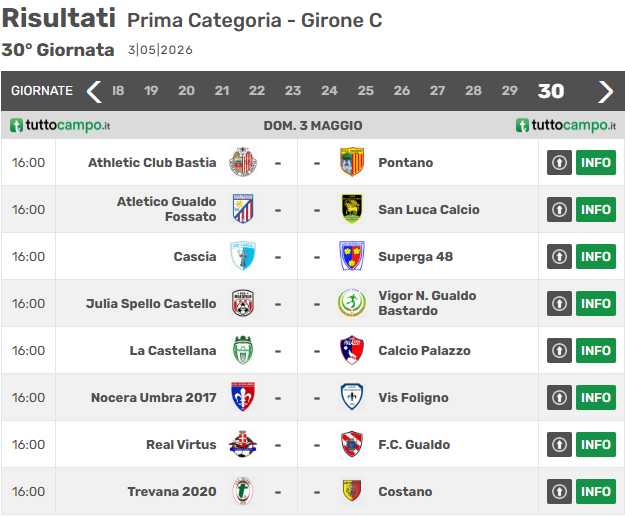625x517 pixels.
Task: Click the Pontano team crest
Action: (352, 162)
